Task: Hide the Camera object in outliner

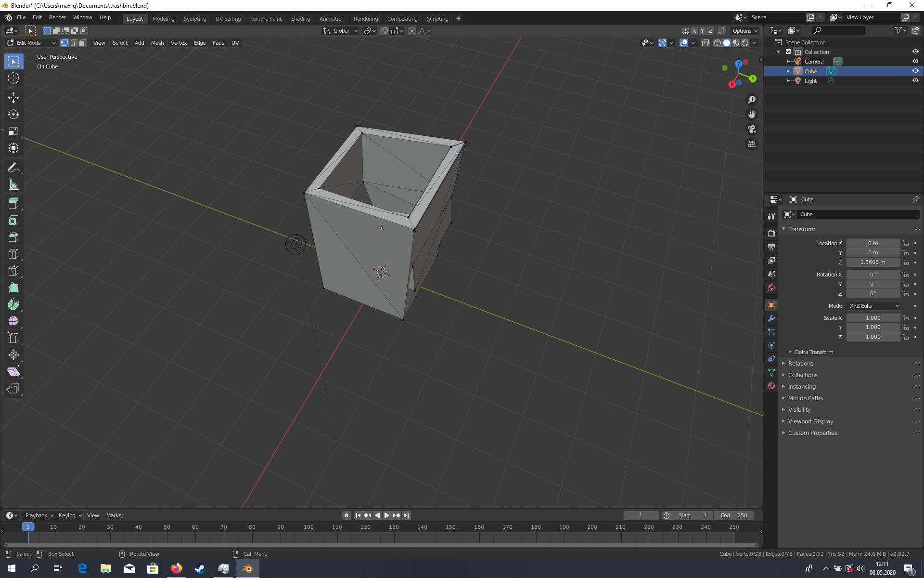Action: tap(915, 61)
